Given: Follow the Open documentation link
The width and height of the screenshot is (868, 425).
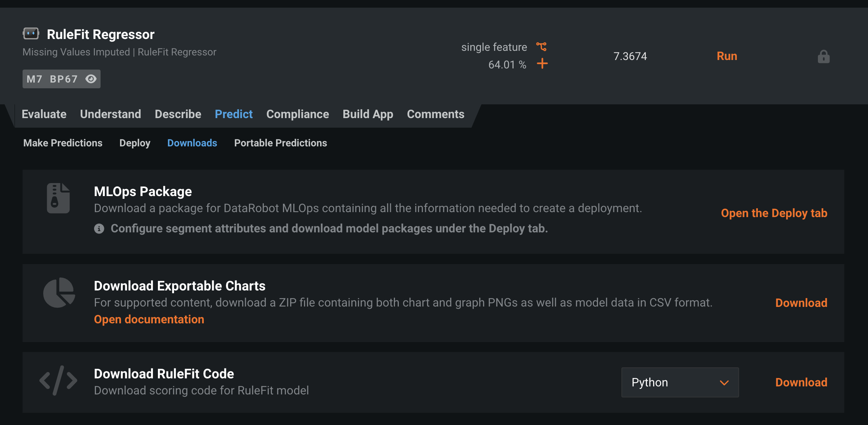Looking at the screenshot, I should [x=149, y=319].
